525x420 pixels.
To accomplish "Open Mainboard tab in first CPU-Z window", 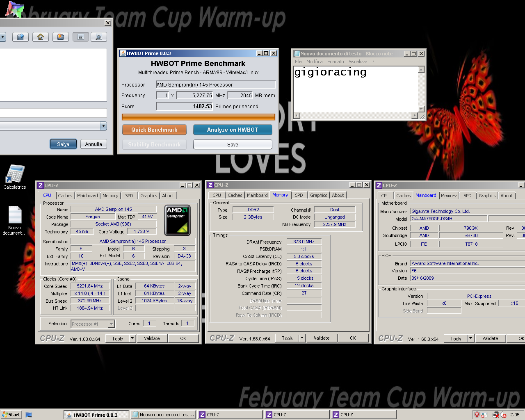I will pyautogui.click(x=87, y=196).
